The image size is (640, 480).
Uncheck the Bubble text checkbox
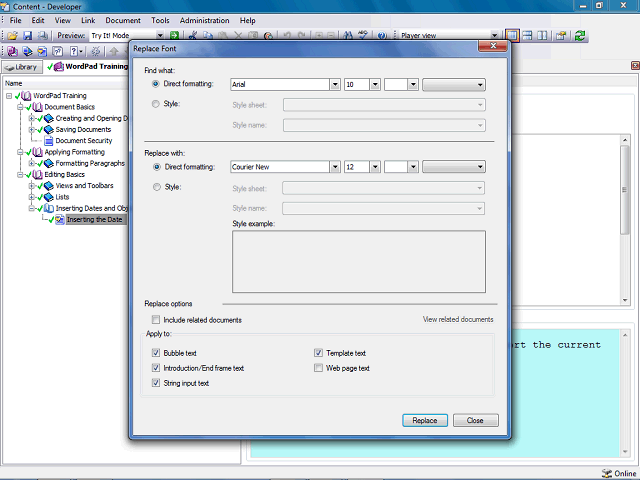tap(156, 353)
